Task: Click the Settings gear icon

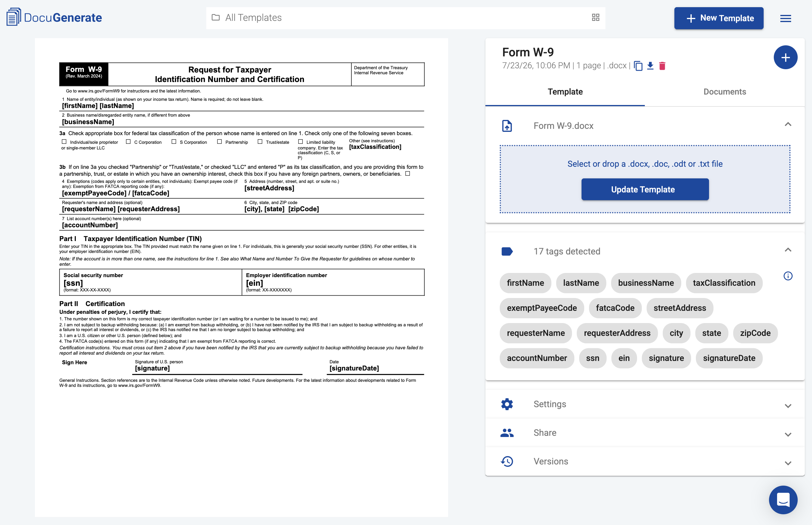Action: pyautogui.click(x=507, y=404)
